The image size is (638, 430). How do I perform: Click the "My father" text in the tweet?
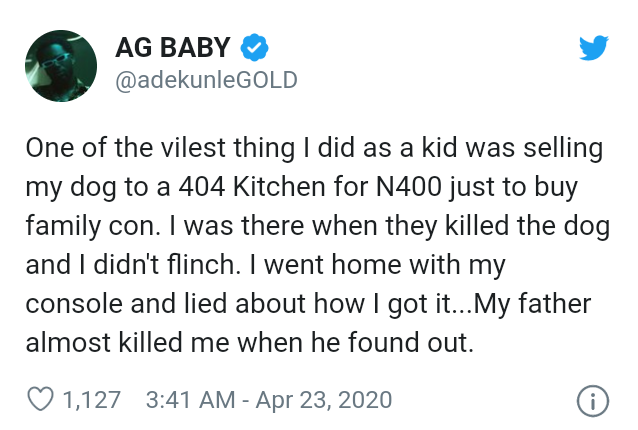point(532,304)
